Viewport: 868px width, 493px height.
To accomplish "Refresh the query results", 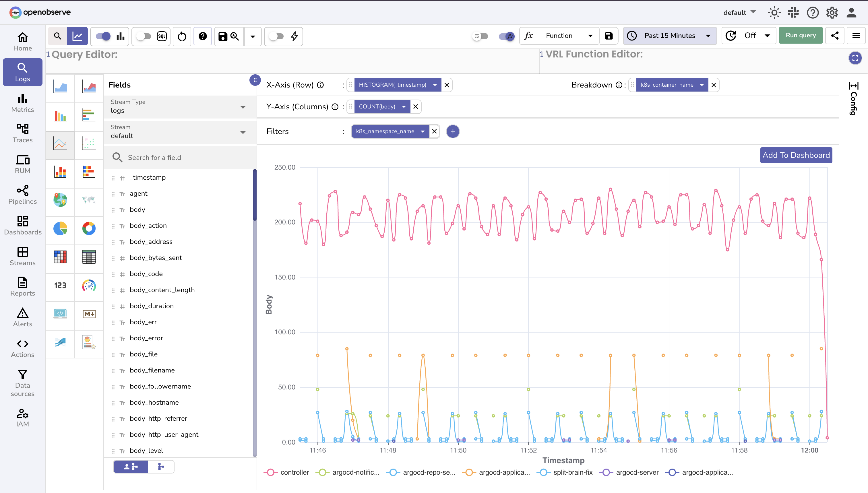I will [x=182, y=36].
